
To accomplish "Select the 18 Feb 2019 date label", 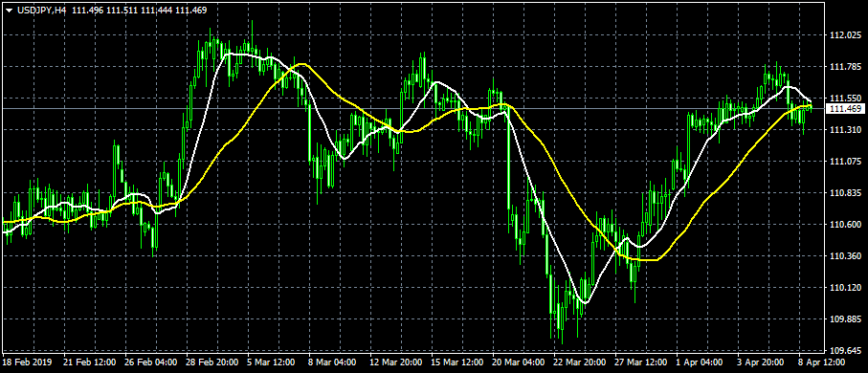I will [x=27, y=362].
